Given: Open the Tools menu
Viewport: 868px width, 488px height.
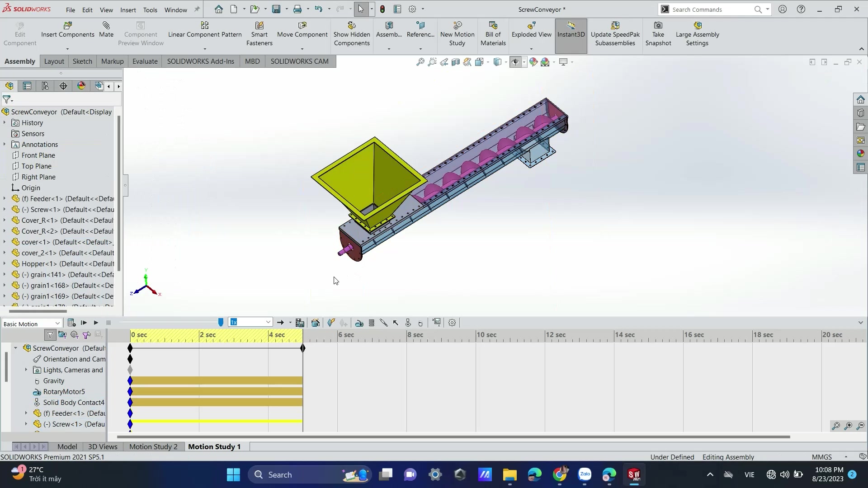Looking at the screenshot, I should (x=150, y=9).
